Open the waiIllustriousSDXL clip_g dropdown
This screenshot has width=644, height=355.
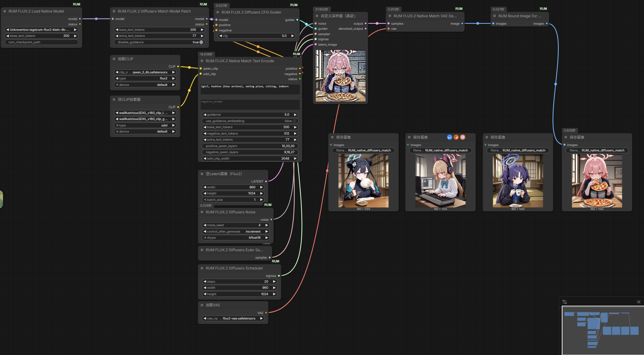[145, 119]
